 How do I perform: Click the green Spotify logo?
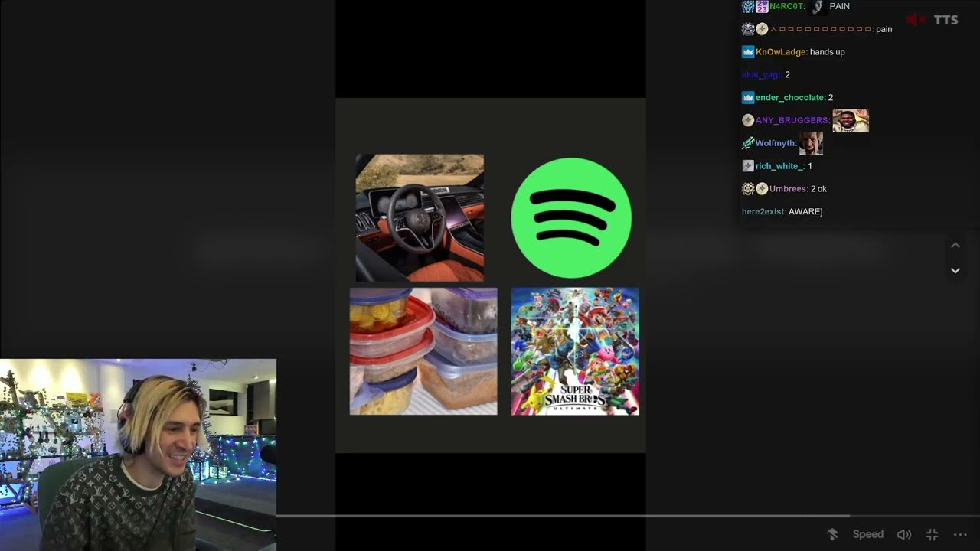(x=571, y=217)
